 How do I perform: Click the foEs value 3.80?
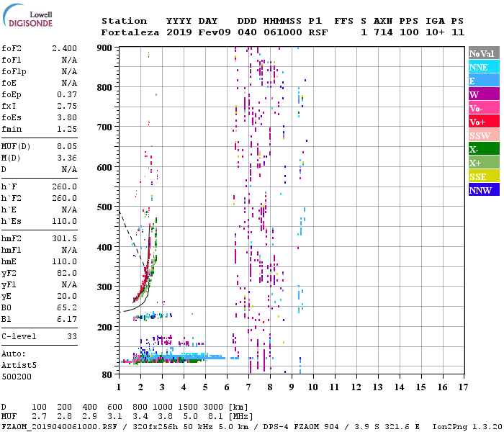(67, 117)
